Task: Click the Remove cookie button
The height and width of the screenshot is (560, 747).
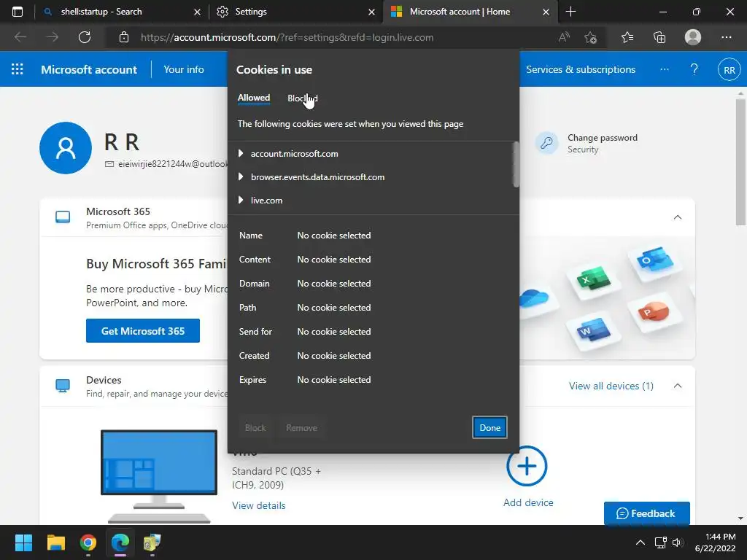Action: tap(301, 427)
